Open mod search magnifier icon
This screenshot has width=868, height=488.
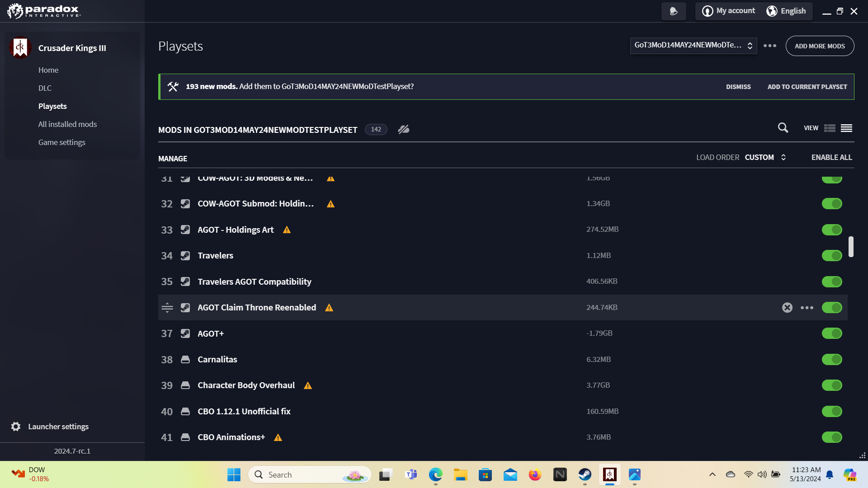[783, 128]
